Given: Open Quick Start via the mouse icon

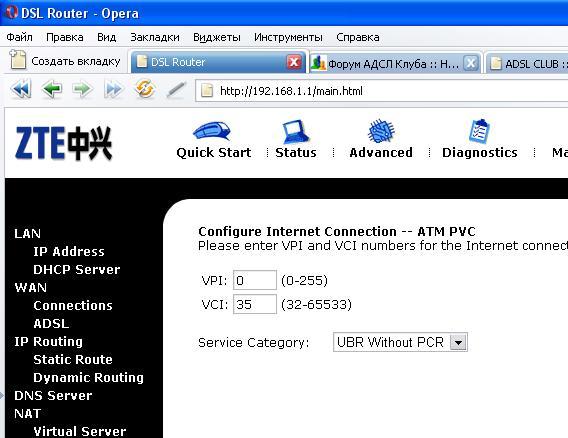Looking at the screenshot, I should pos(212,131).
